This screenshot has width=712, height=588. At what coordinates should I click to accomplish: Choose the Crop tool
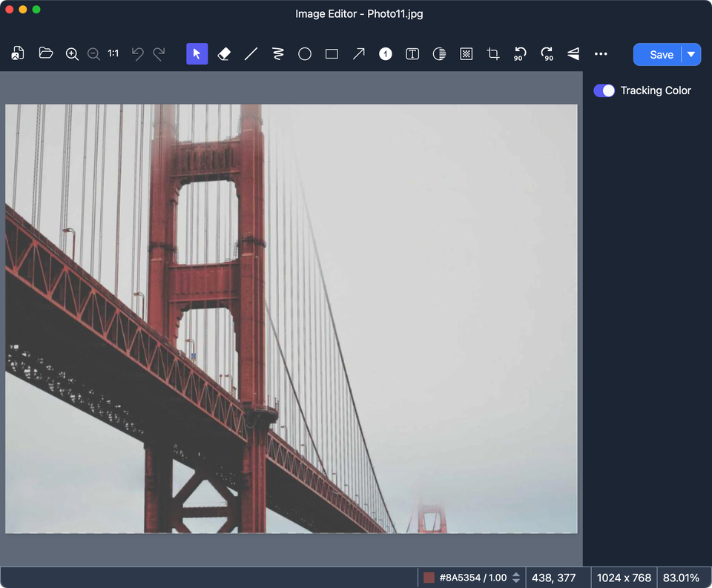pyautogui.click(x=493, y=53)
